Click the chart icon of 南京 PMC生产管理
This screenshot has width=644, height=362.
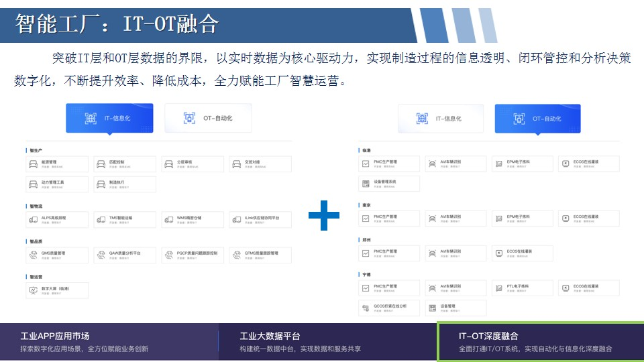pos(366,219)
